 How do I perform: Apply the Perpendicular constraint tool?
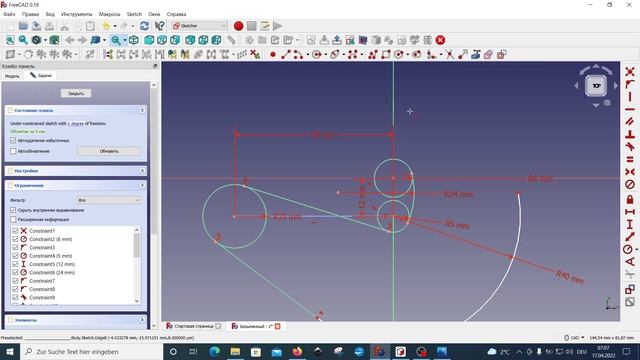pyautogui.click(x=630, y=134)
